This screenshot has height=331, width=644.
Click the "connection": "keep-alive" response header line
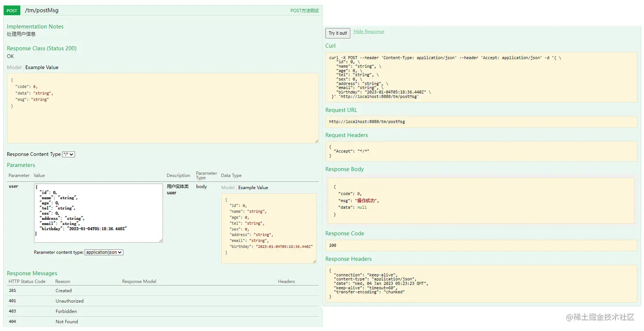tap(365, 275)
